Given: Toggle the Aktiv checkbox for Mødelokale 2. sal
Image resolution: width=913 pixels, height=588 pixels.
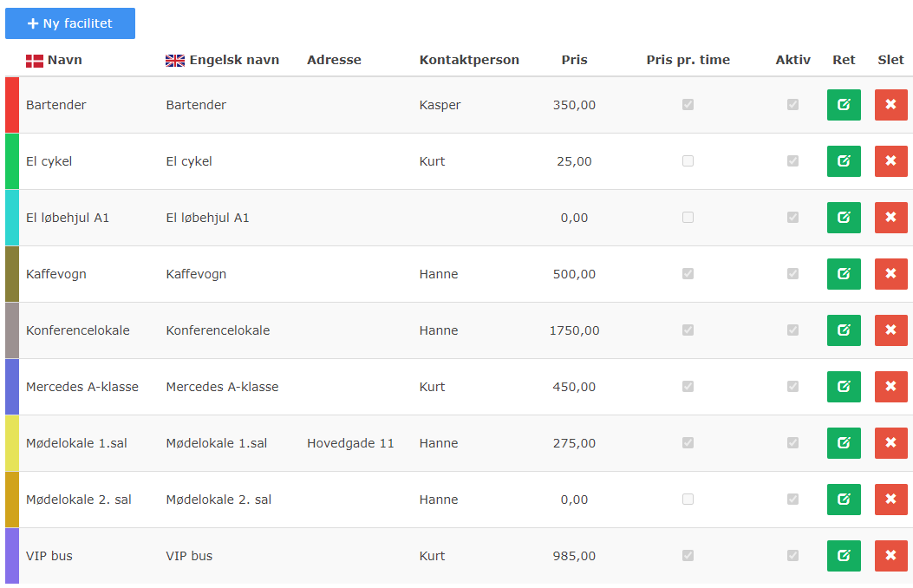Looking at the screenshot, I should click(x=792, y=500).
